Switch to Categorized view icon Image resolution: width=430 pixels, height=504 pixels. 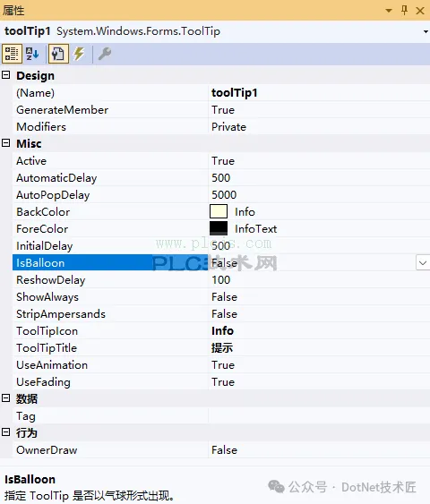[12, 54]
